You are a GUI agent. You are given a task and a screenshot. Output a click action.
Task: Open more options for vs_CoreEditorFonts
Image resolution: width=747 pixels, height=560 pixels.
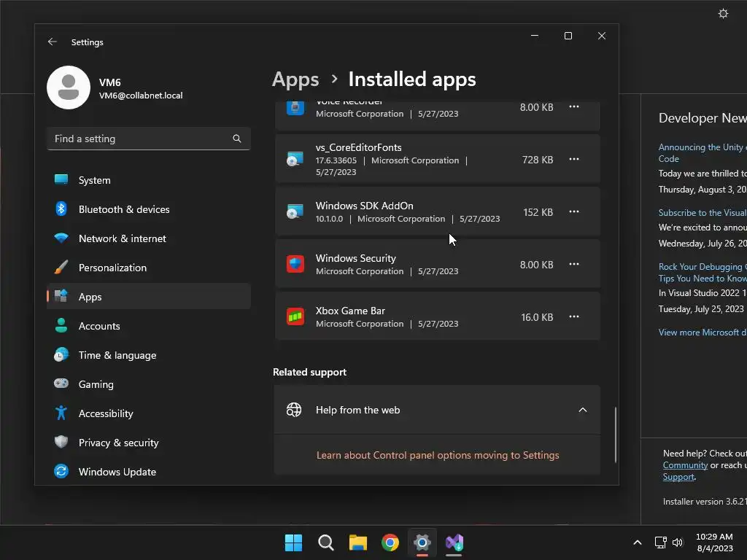click(574, 159)
